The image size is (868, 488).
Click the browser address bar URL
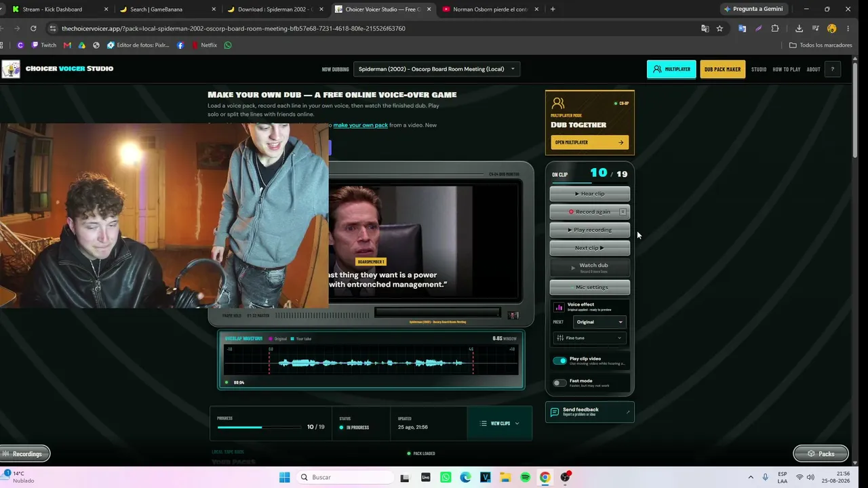(233, 28)
